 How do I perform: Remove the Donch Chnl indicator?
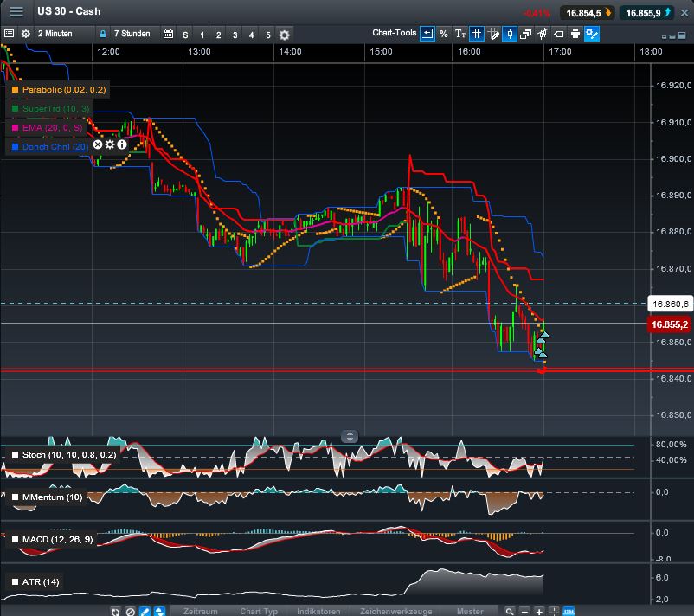(x=98, y=144)
